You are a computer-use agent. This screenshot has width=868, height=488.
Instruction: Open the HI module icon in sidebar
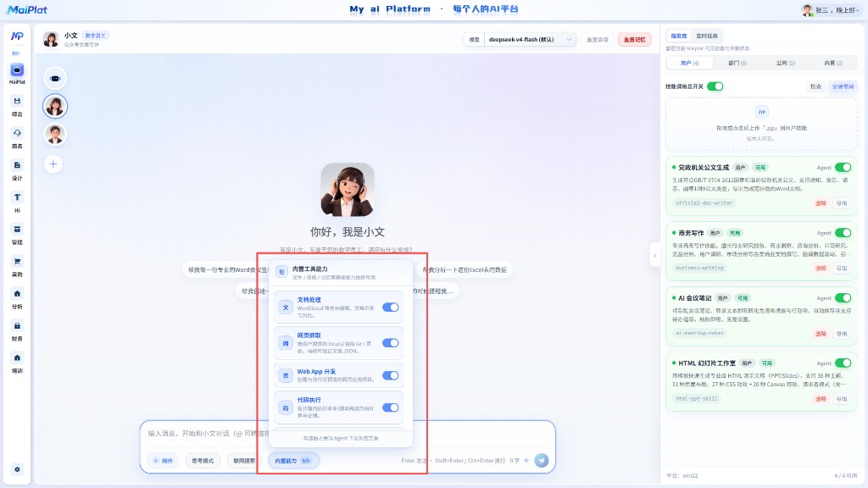17,197
